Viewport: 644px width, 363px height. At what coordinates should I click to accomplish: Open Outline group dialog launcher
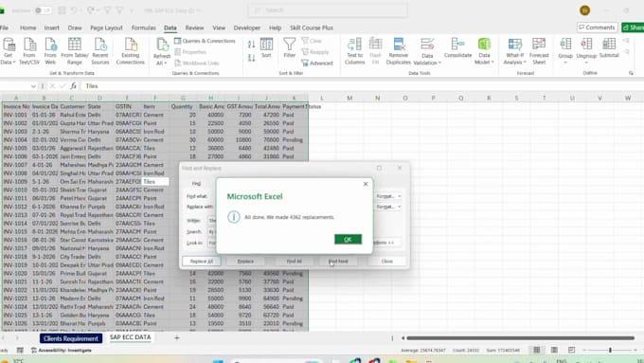pyautogui.click(x=631, y=73)
